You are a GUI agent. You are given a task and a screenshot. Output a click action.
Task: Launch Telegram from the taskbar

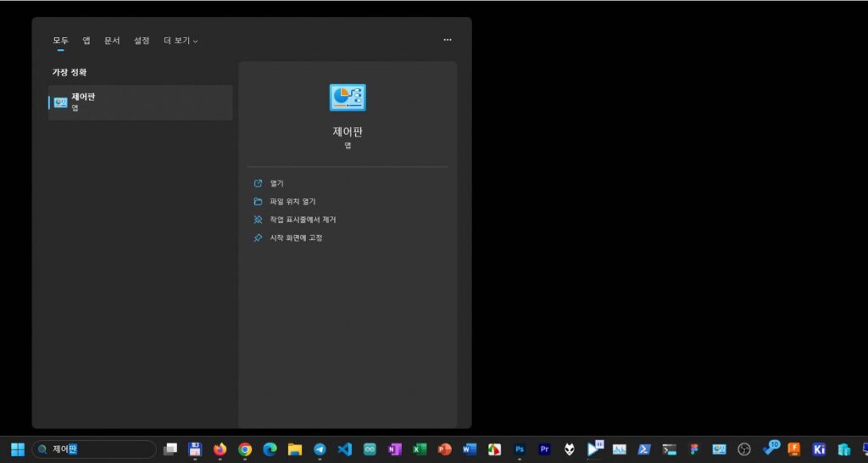tap(320, 449)
